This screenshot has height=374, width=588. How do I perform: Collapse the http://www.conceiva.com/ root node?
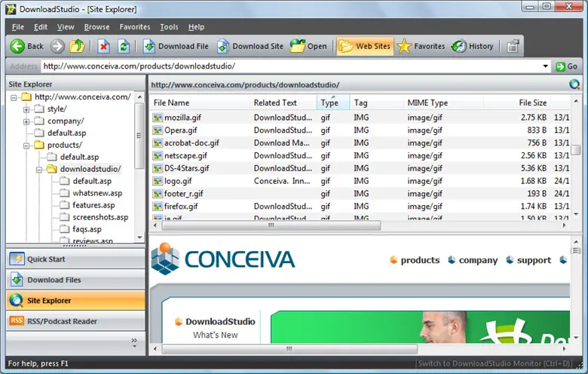click(14, 97)
